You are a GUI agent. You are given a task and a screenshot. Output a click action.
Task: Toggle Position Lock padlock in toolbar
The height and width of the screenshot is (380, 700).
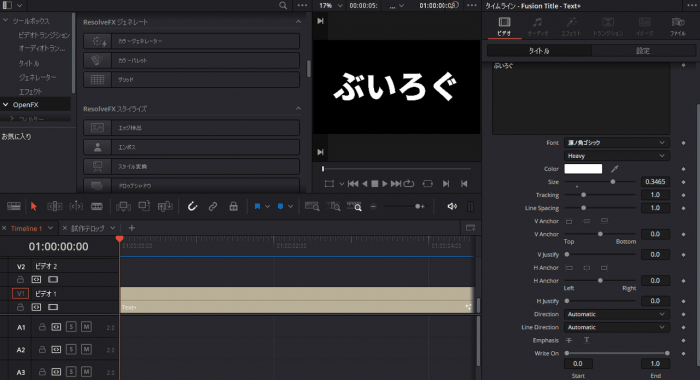[x=233, y=206]
